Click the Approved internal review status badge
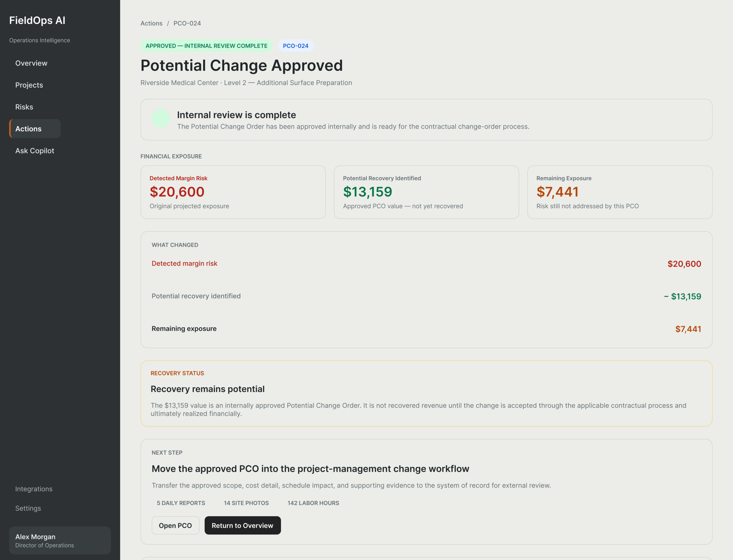 pyautogui.click(x=206, y=46)
